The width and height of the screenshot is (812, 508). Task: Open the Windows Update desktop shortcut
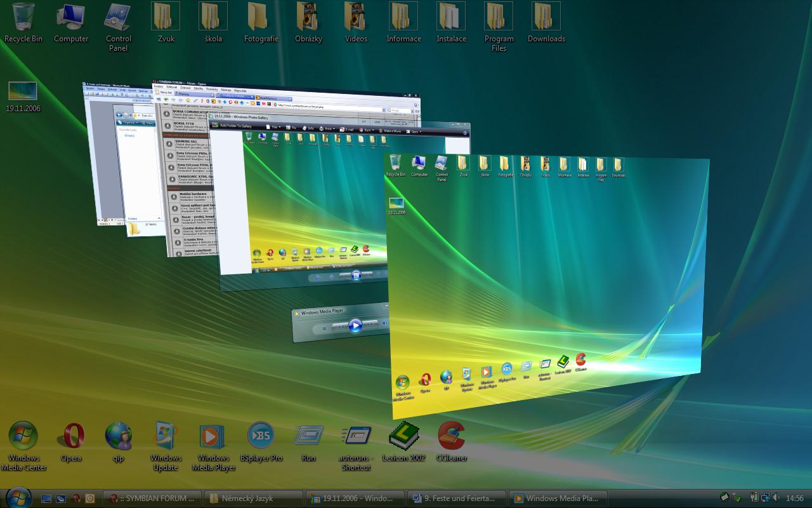point(166,446)
